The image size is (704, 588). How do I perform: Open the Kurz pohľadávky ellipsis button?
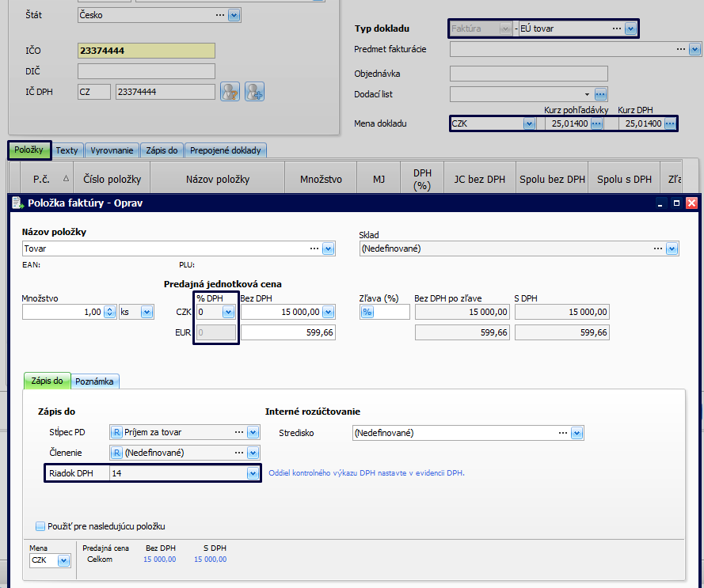point(597,123)
